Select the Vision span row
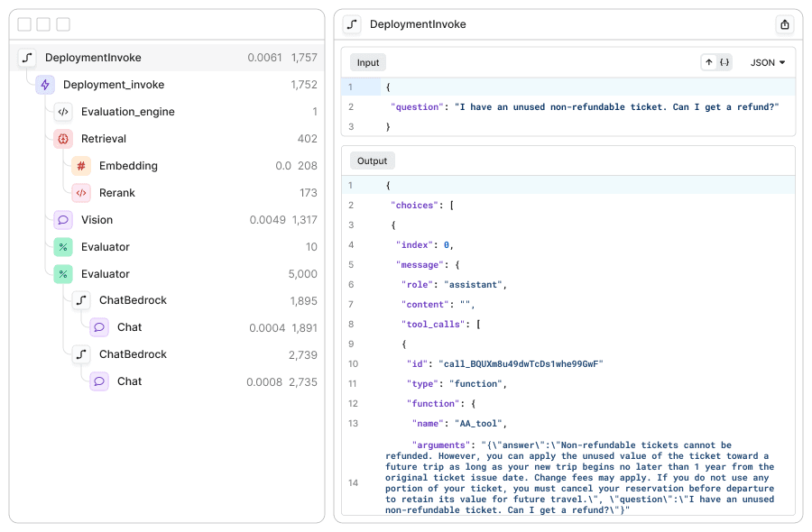The image size is (812, 532). [167, 220]
